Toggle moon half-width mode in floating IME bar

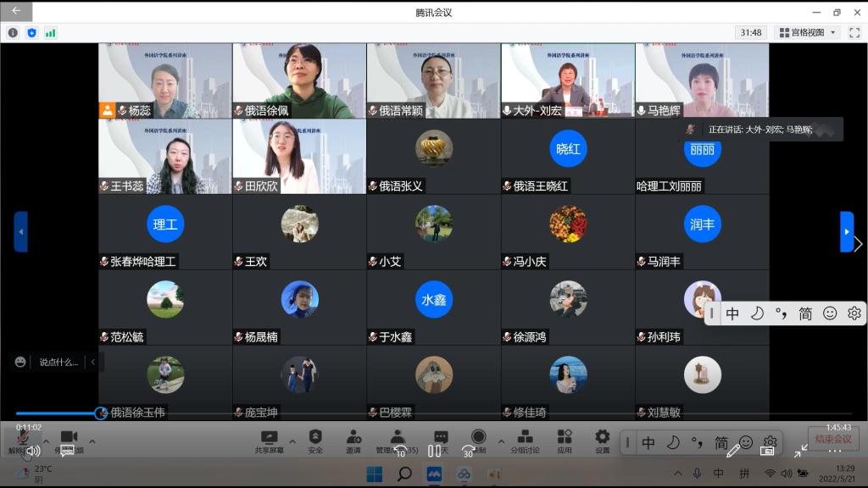(x=757, y=313)
